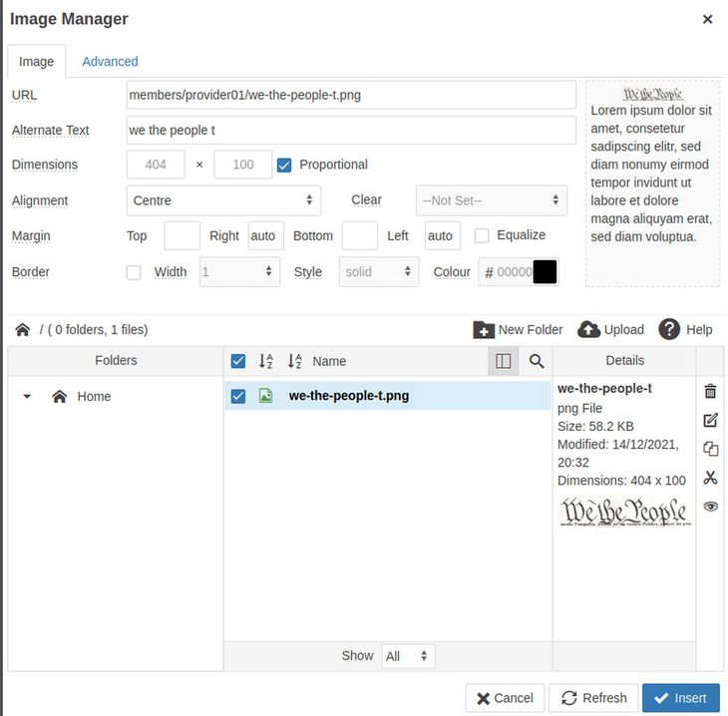728x716 pixels.
Task: Click the black border colour swatch
Action: pos(545,272)
